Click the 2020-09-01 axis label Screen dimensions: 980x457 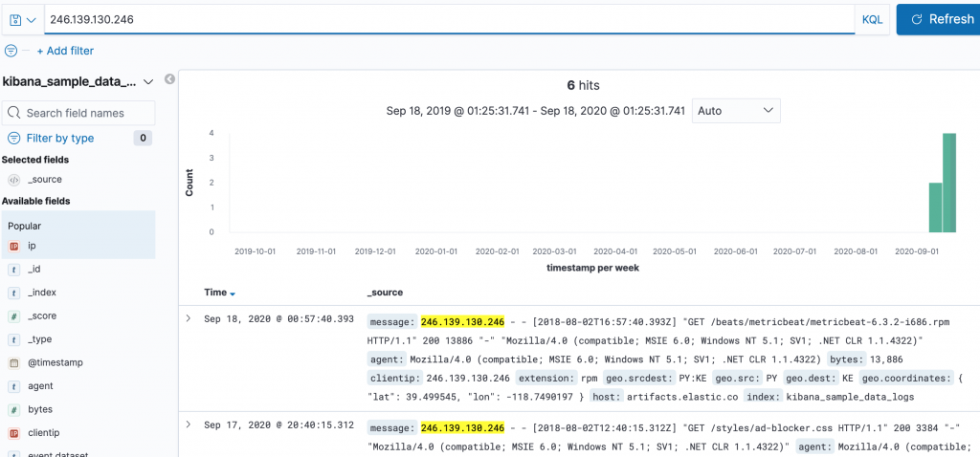click(x=916, y=251)
